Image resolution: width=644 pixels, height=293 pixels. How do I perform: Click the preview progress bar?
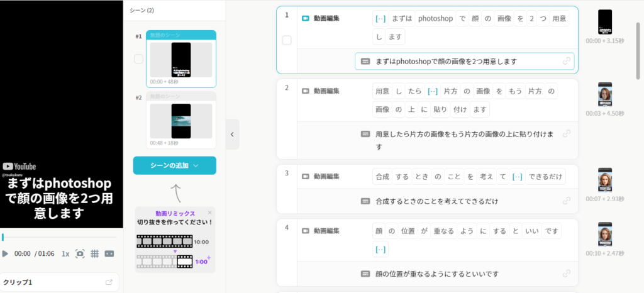point(59,237)
